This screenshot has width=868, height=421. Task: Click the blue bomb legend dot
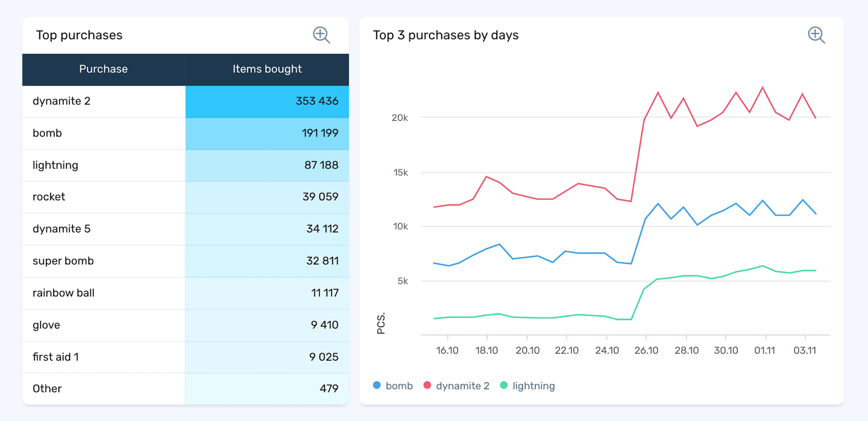coord(377,385)
